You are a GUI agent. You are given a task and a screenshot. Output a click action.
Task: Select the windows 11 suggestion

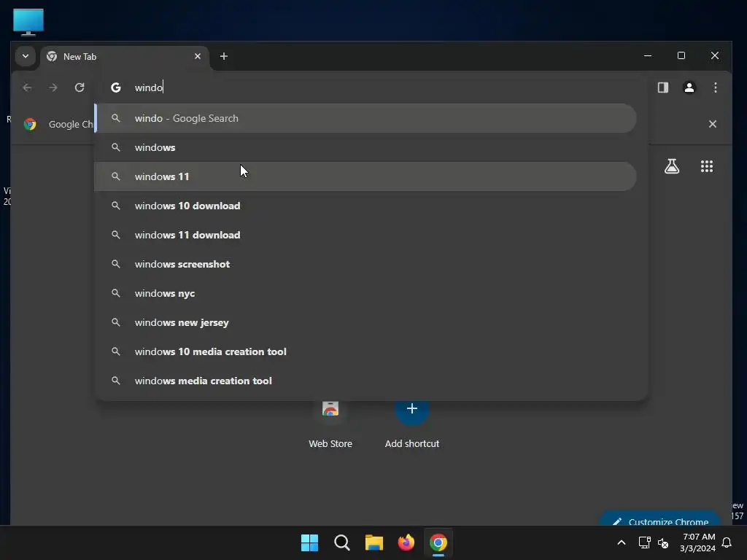(x=365, y=176)
